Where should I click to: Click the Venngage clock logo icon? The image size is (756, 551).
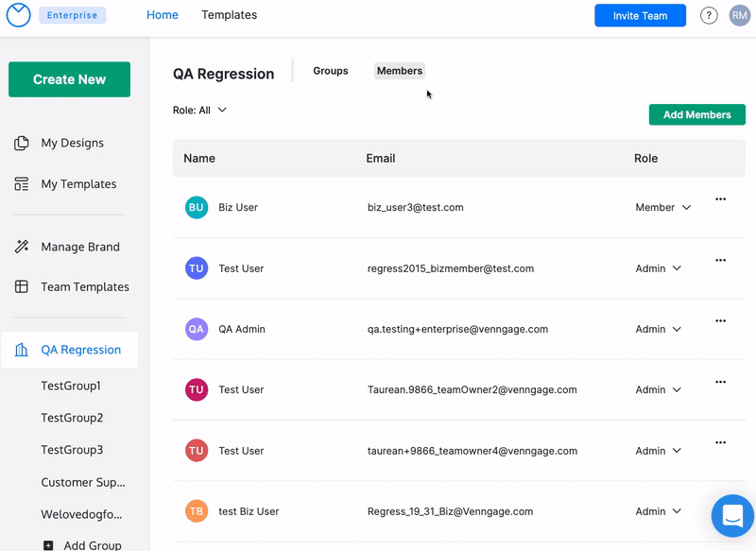tap(19, 15)
